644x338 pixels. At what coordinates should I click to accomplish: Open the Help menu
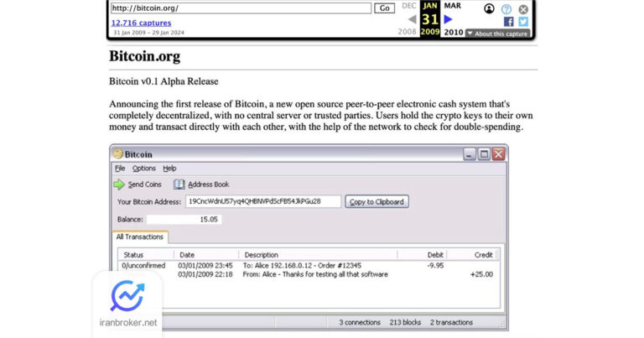point(169,169)
